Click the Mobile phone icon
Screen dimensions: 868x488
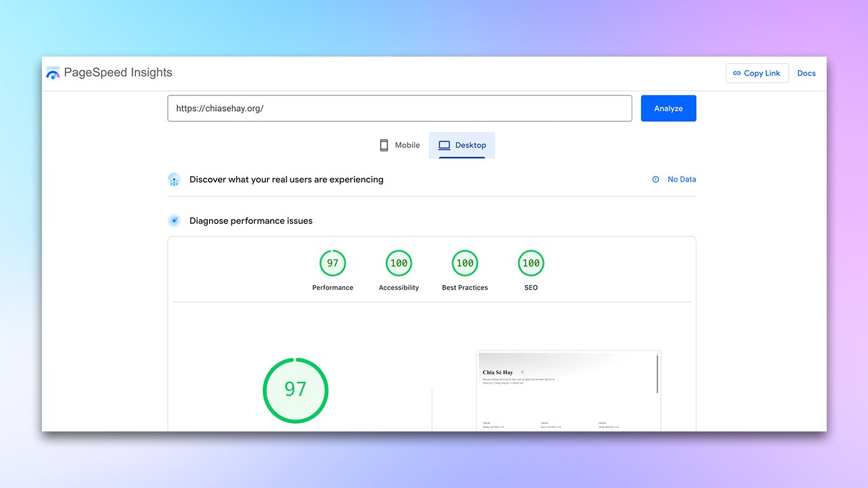coord(383,145)
